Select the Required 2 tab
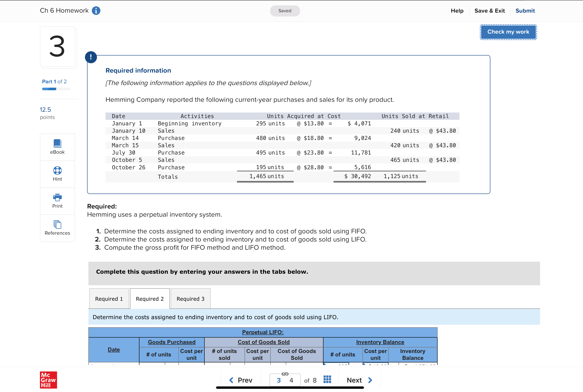This screenshot has height=392, width=583. click(x=150, y=299)
